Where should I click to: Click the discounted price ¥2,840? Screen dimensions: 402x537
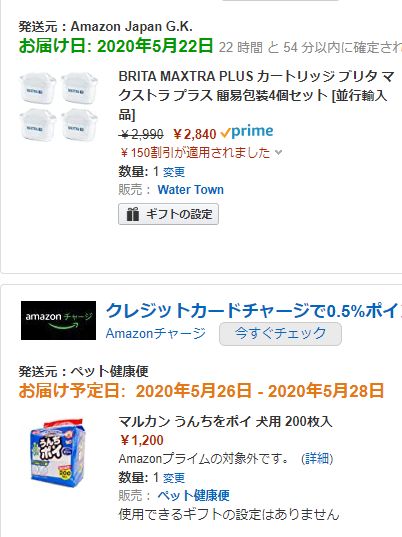(195, 134)
